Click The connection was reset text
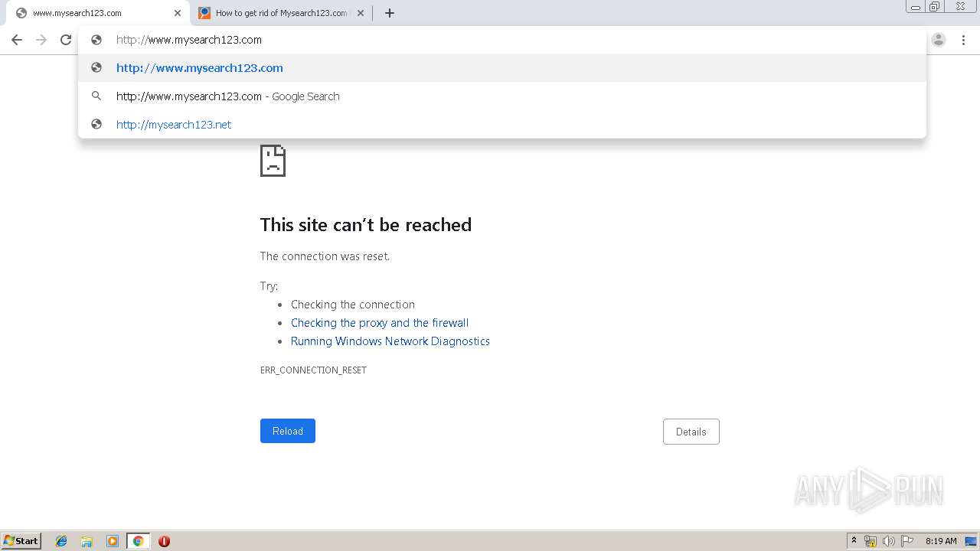Screen dimensions: 980x551 click(x=325, y=256)
